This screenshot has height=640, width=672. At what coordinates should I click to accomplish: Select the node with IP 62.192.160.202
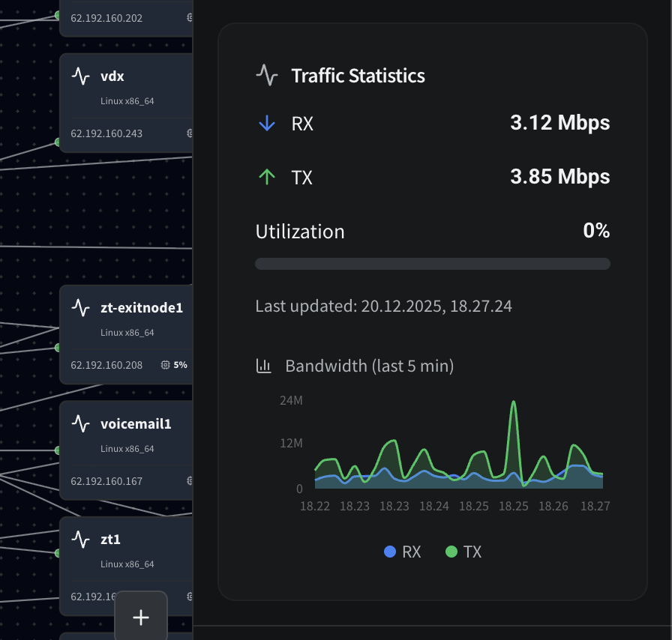(x=106, y=18)
